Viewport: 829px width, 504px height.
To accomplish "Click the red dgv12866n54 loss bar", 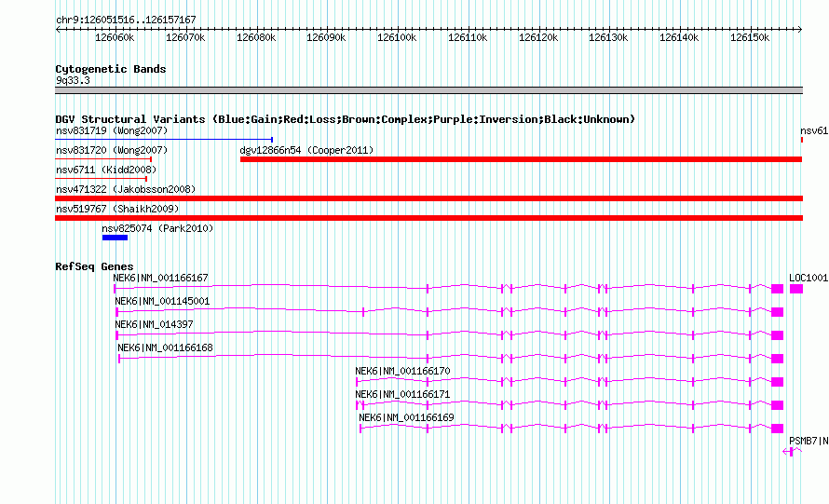I will [x=521, y=159].
